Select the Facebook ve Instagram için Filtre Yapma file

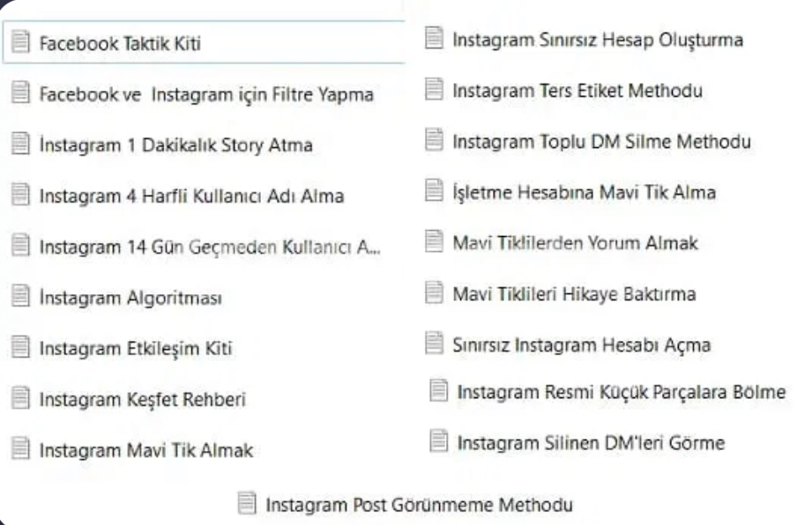click(206, 94)
